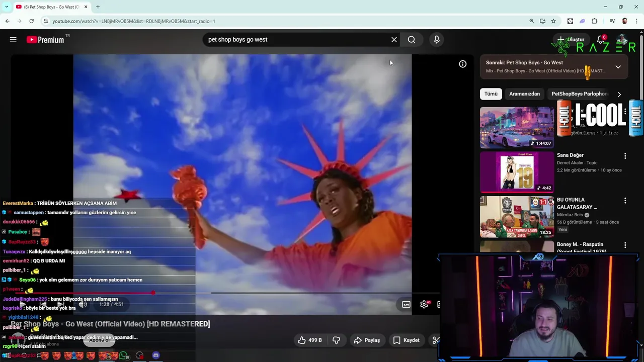This screenshot has width=644, height=362.
Task: Select the Tümü filter chip
Action: (491, 94)
